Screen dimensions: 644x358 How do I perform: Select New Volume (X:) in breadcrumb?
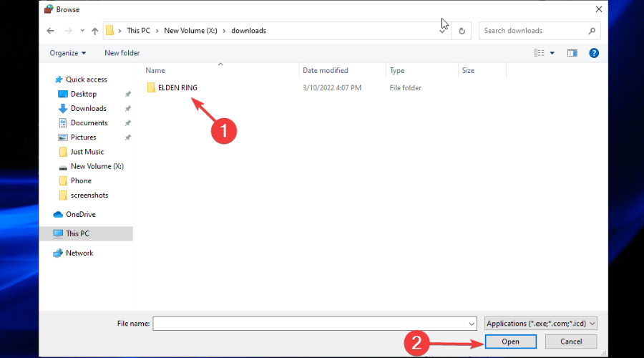click(x=190, y=30)
